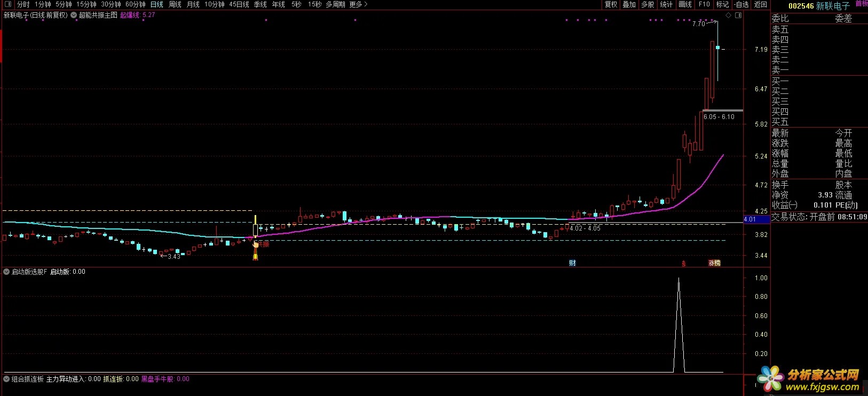This screenshot has width=868, height=396.
Task: Click 起爆线: 5.27 indicator value
Action: [137, 15]
